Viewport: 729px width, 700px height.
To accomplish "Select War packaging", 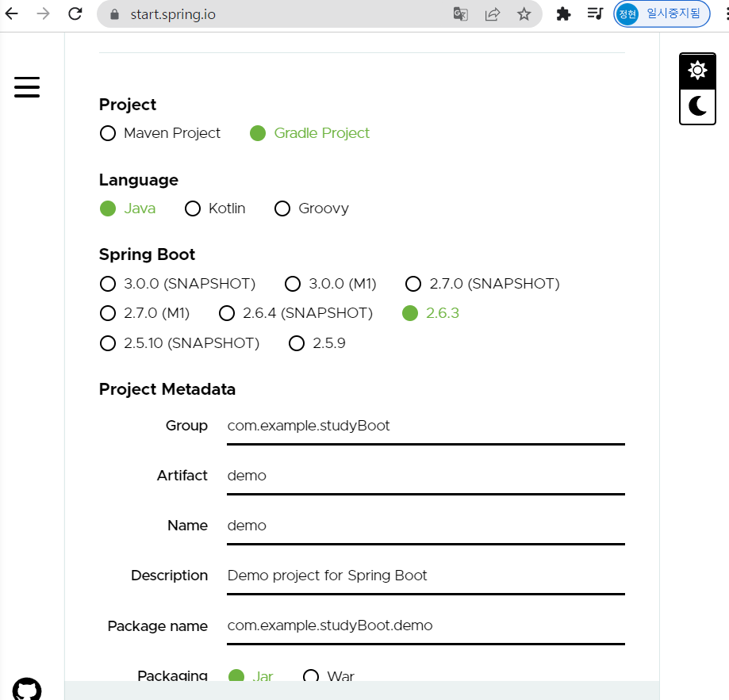I will click(328, 675).
